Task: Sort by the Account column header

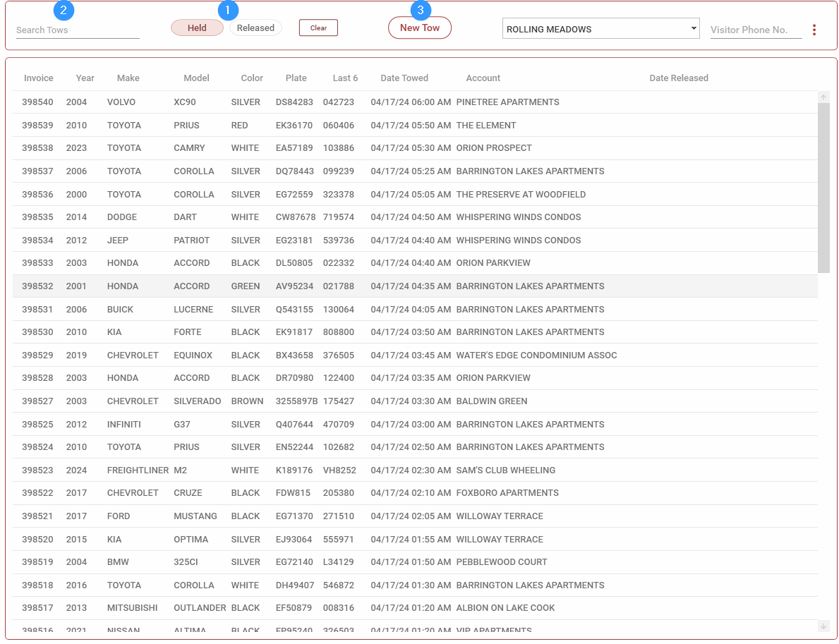Action: (483, 78)
